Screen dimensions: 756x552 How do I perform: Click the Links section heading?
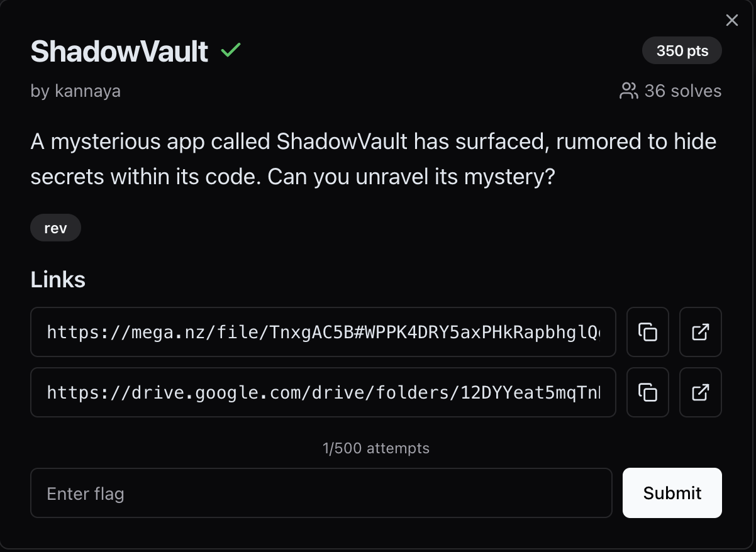pos(58,279)
